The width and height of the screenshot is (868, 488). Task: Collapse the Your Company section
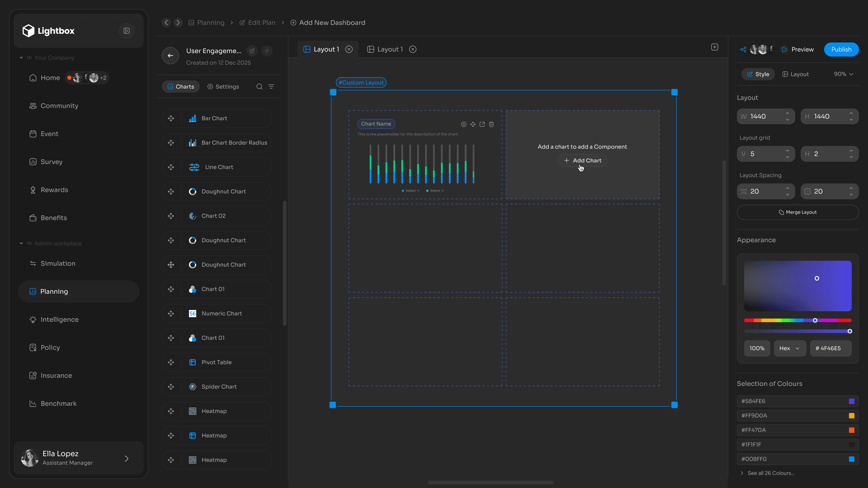point(21,58)
